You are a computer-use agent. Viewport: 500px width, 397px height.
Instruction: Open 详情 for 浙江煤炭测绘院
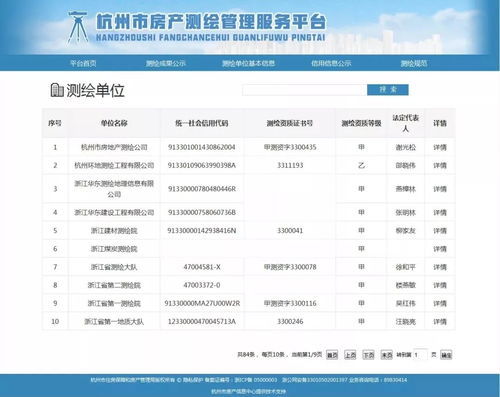(440, 249)
